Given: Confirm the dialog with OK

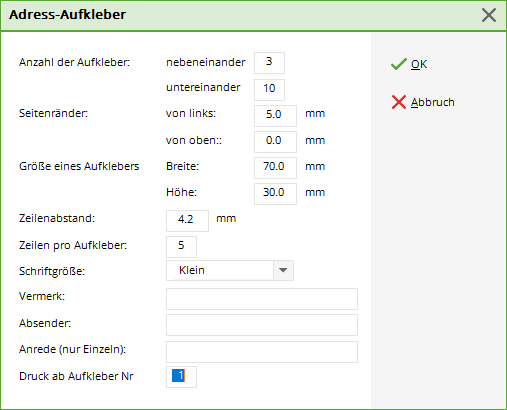Looking at the screenshot, I should tap(409, 64).
